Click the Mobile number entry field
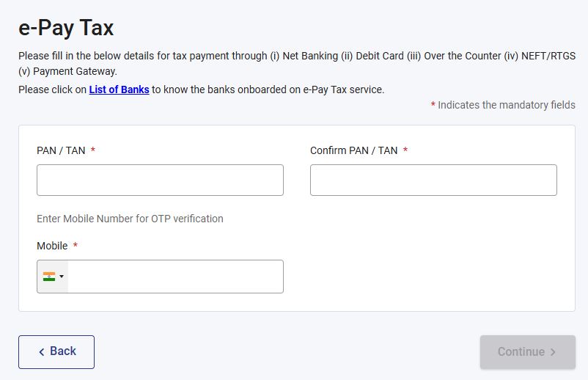 pyautogui.click(x=175, y=277)
